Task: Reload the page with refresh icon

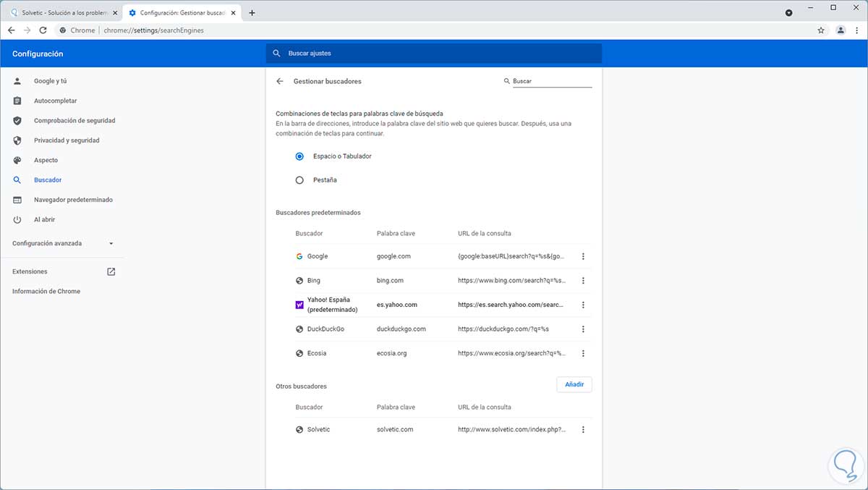Action: pos(43,30)
